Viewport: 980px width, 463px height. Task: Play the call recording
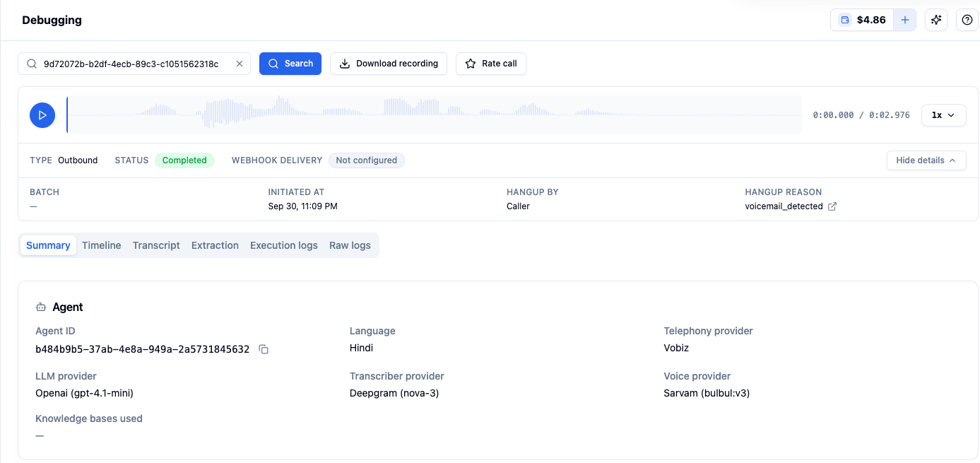point(42,115)
